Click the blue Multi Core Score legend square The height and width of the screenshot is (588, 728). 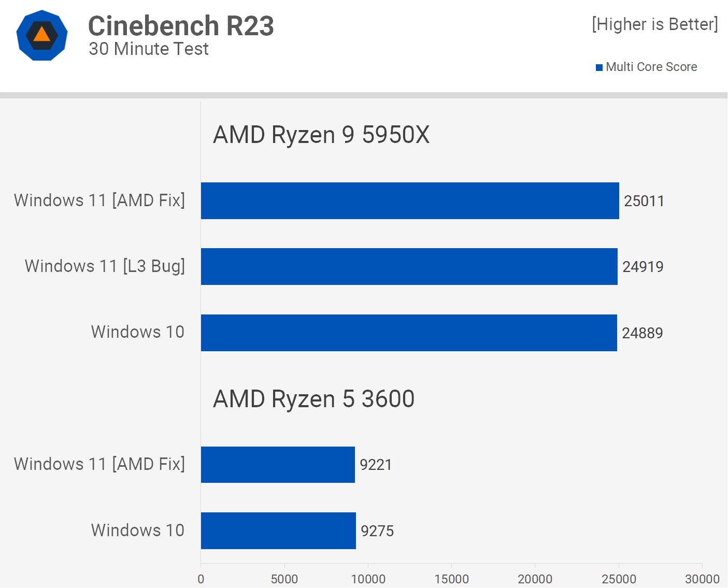coord(599,67)
